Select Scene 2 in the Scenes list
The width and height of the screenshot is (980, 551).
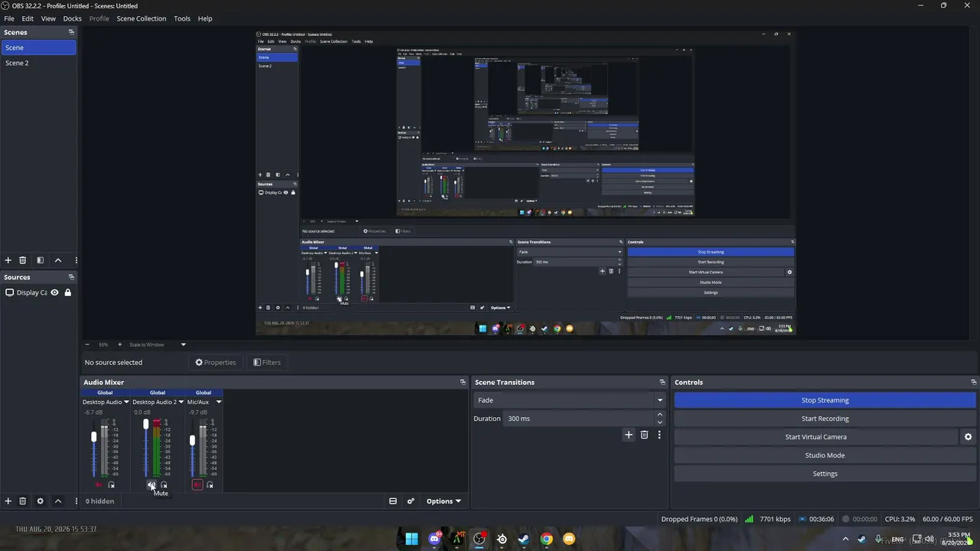[38, 63]
